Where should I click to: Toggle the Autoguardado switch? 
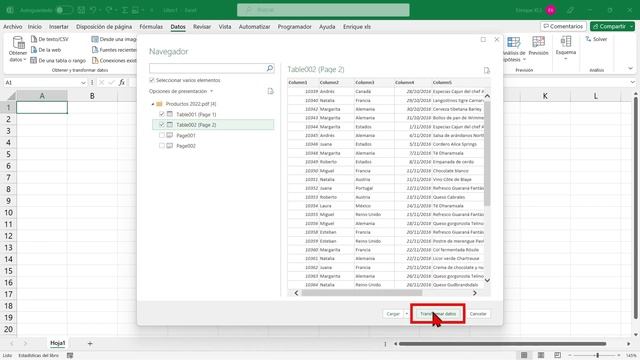[64, 10]
